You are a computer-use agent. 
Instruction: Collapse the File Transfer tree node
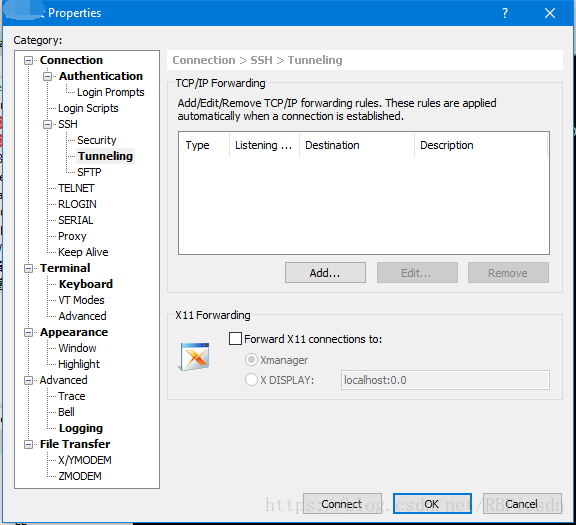point(28,445)
